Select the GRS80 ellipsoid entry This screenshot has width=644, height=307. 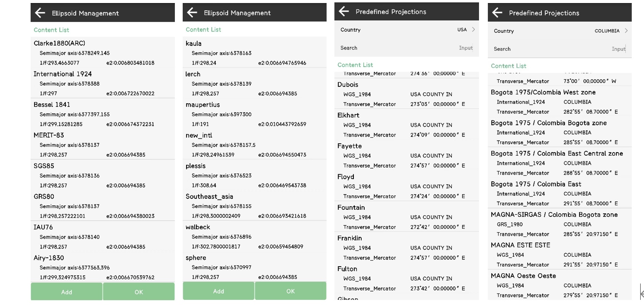(102, 206)
